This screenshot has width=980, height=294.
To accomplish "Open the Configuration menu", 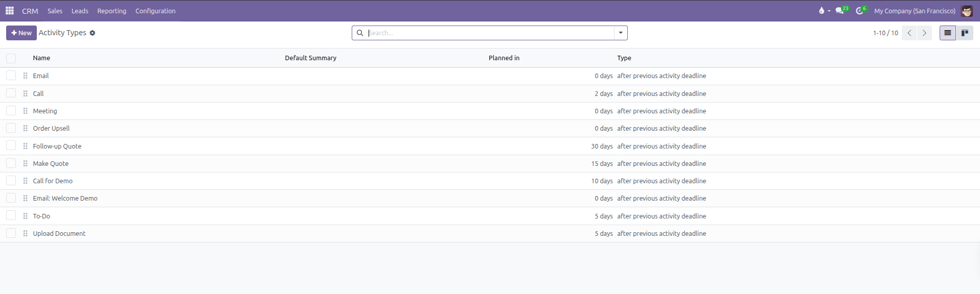I will click(x=155, y=11).
